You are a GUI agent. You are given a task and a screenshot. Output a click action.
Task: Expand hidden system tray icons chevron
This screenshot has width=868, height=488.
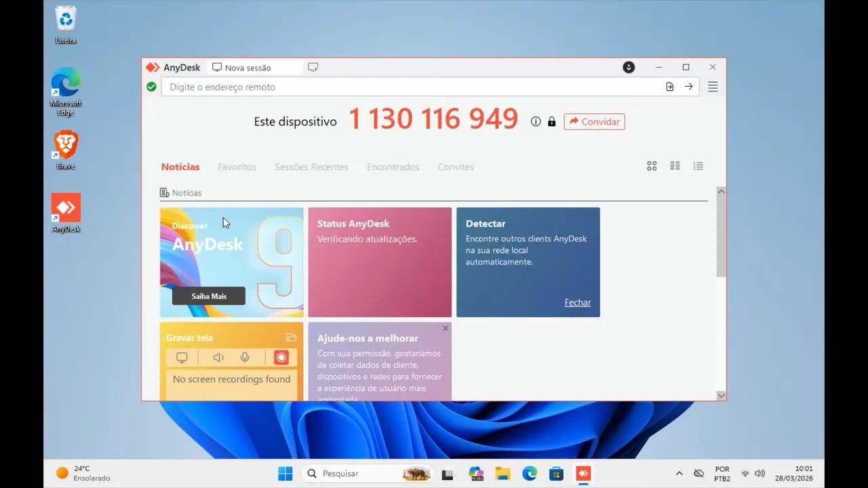[x=679, y=474]
